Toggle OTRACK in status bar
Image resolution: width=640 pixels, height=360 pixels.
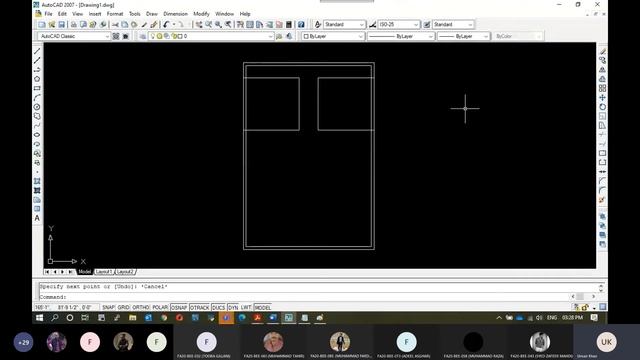[200, 307]
